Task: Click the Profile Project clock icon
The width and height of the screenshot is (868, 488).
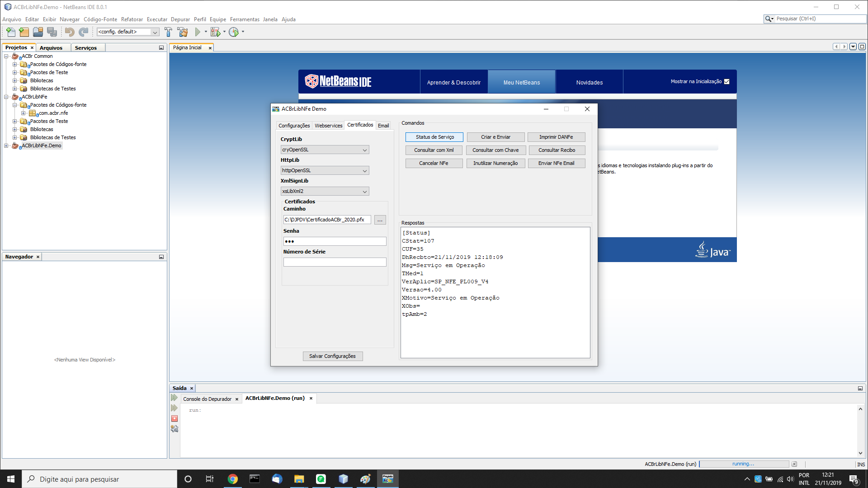Action: click(234, 32)
